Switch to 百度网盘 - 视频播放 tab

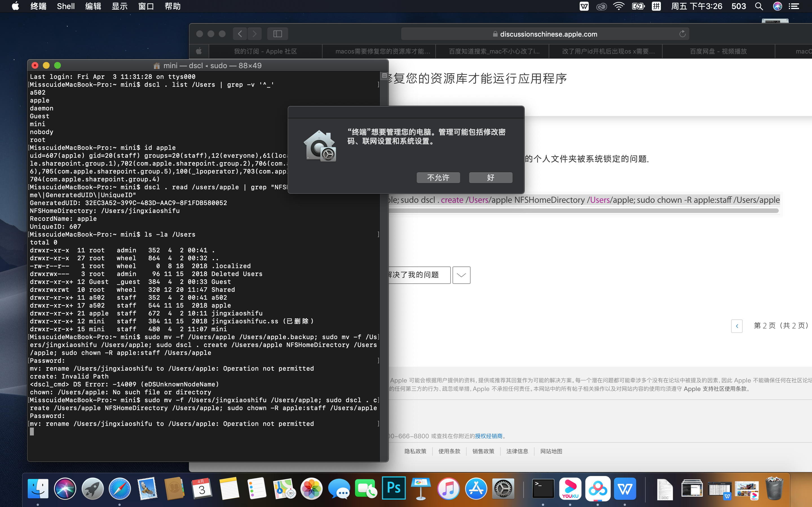[x=718, y=51]
